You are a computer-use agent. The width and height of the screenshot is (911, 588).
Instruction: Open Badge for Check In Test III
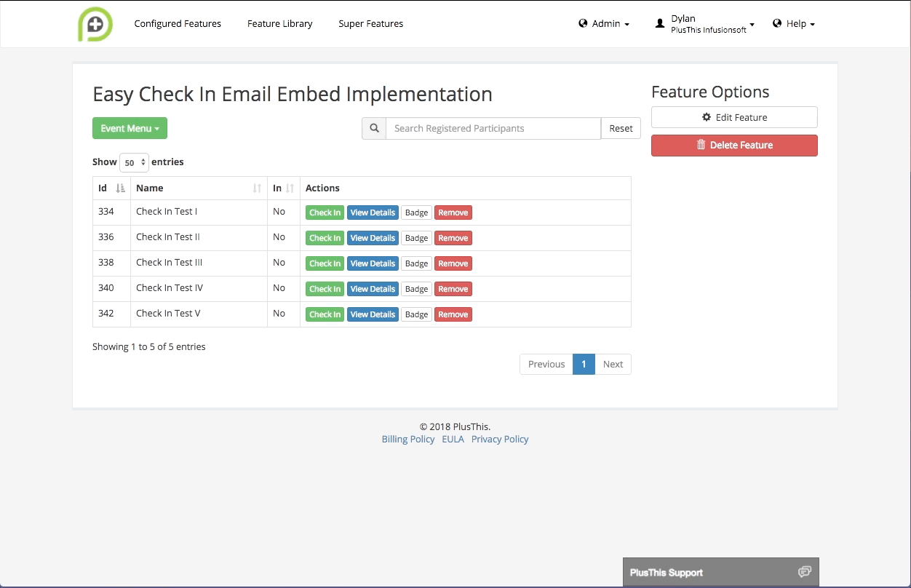coord(416,263)
